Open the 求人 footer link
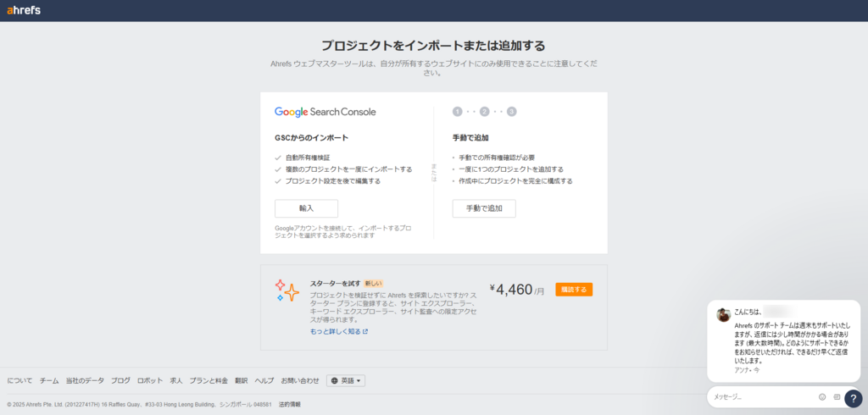 click(176, 380)
